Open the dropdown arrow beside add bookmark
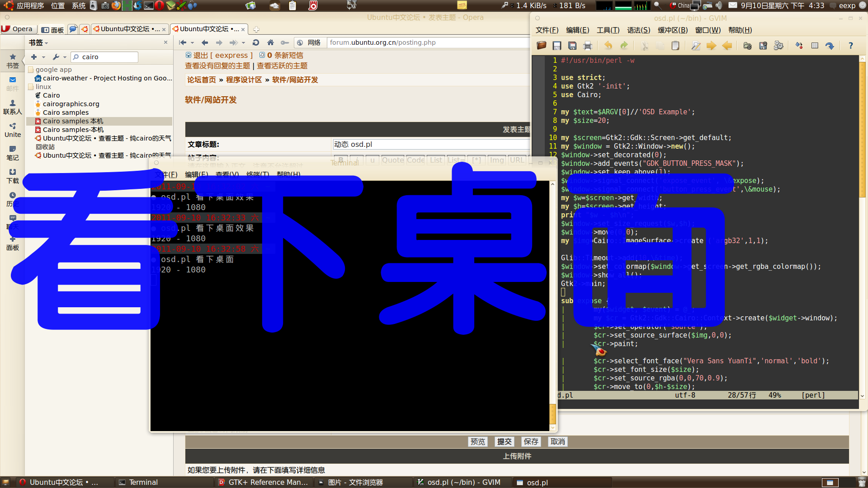This screenshot has height=488, width=868. pos(43,57)
